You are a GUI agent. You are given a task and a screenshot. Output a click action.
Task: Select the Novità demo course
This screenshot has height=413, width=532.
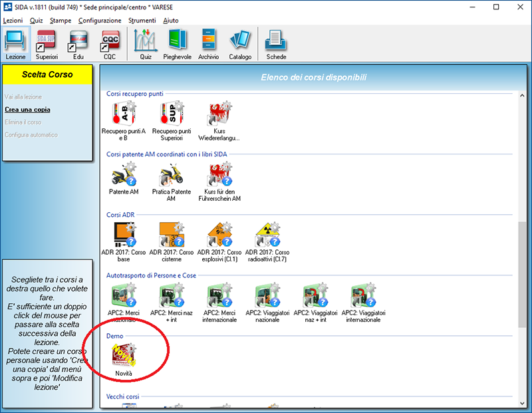[124, 360]
